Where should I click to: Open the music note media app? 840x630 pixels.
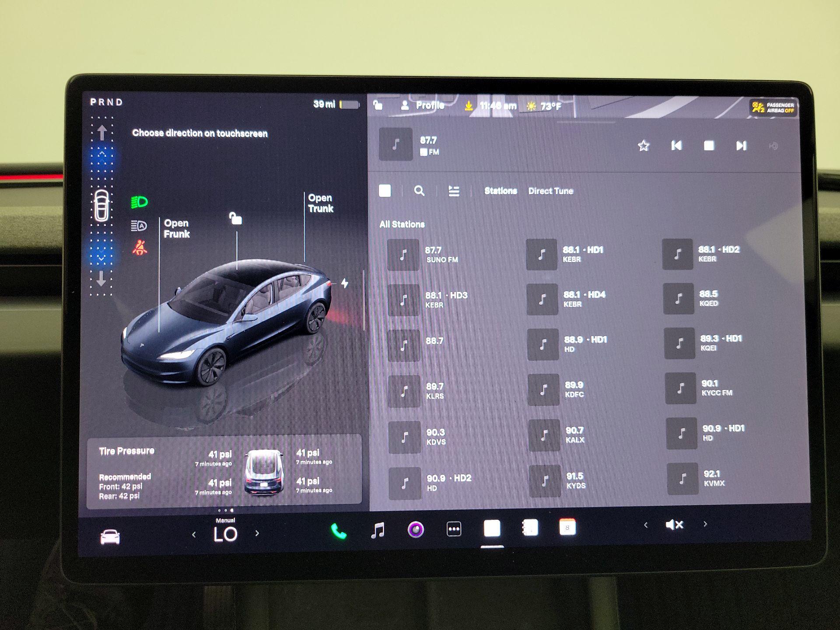378,530
